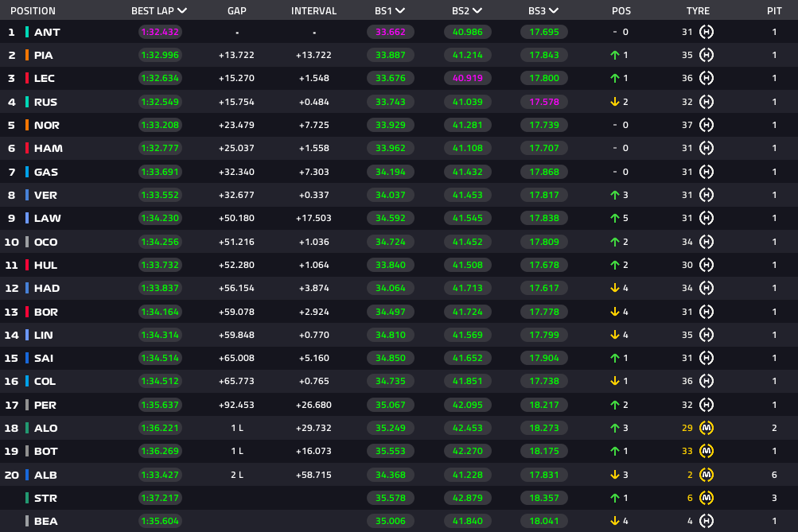Click the medium tyre icon for BOT
This screenshot has width=798, height=532.
[706, 452]
